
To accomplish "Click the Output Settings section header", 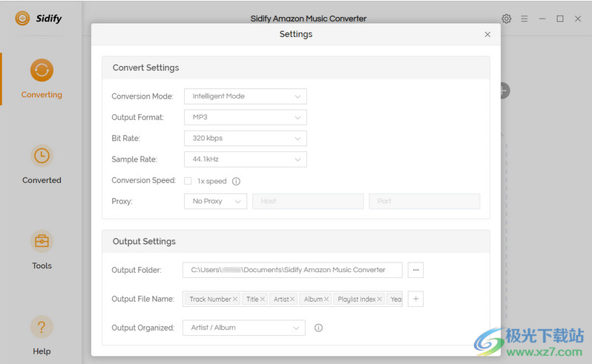I will click(x=296, y=242).
